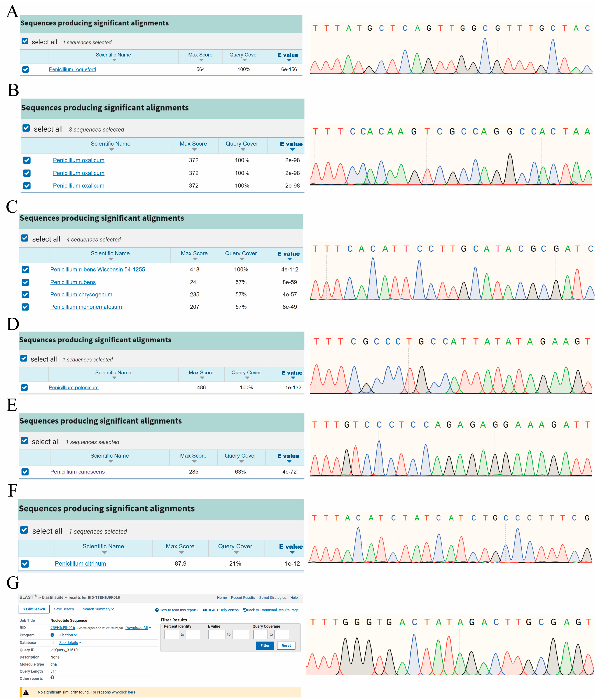This screenshot has height=700, width=599.
Task: Click the Edit Search button
Action: (x=34, y=609)
